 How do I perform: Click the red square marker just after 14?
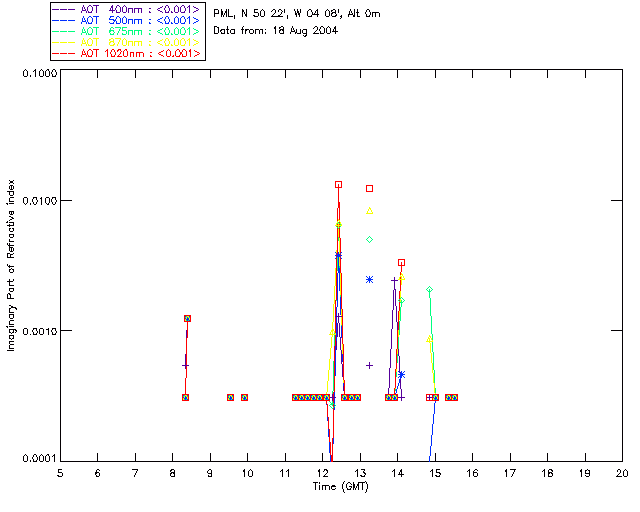point(401,263)
